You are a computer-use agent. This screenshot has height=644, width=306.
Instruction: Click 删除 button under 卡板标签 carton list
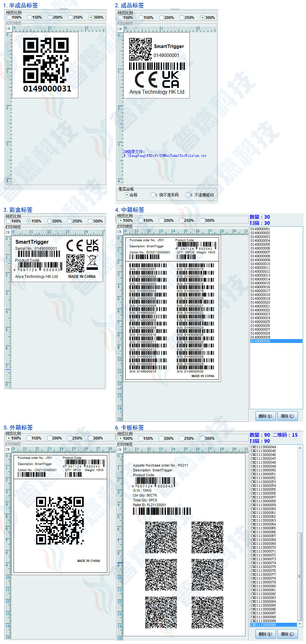[265, 634]
